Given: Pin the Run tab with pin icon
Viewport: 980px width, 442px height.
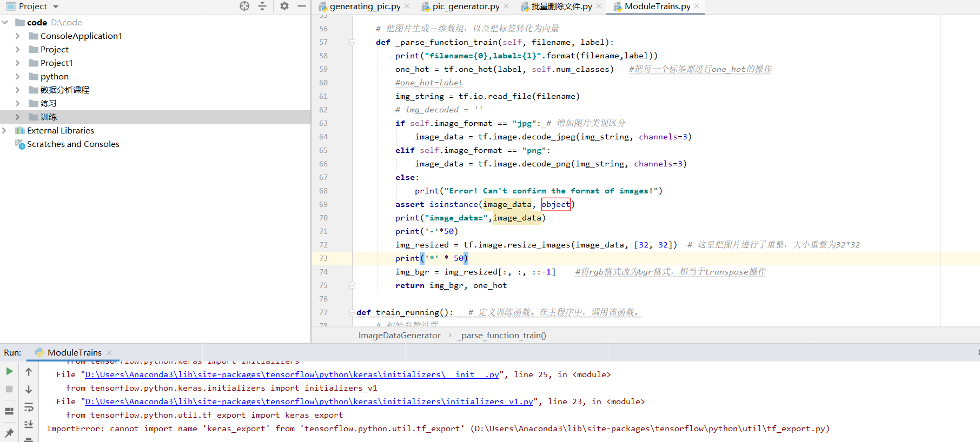Looking at the screenshot, I should click(9, 433).
